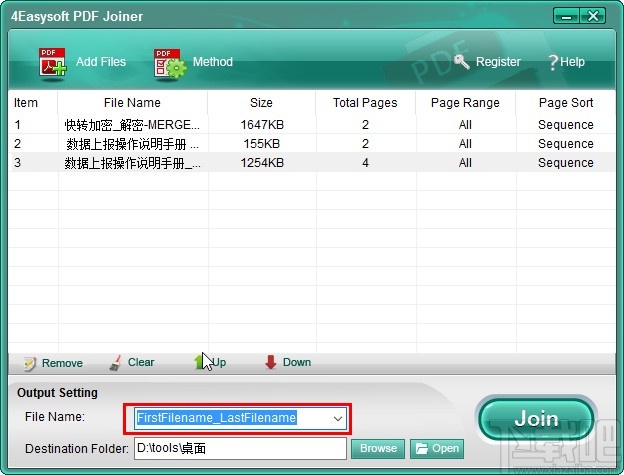The image size is (624, 475).
Task: Move the file down with the Down arrow
Action: 271,362
